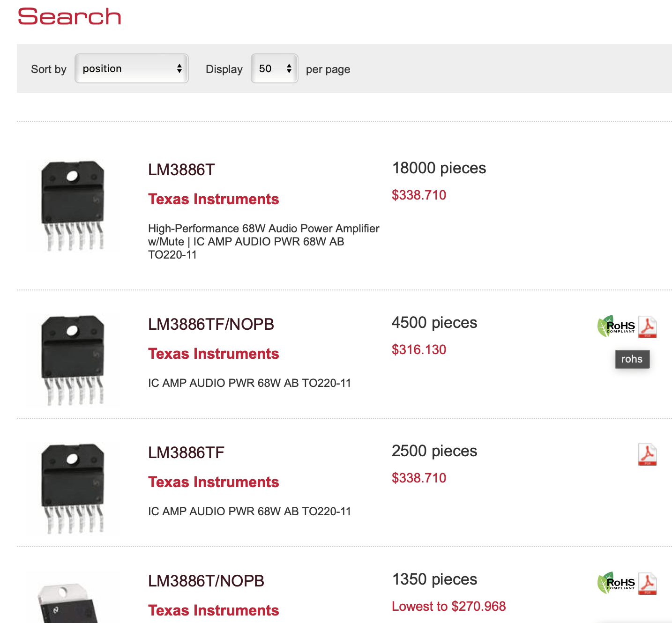Click the LM3886TF chip thumbnail image
Image resolution: width=672 pixels, height=623 pixels.
(x=73, y=489)
